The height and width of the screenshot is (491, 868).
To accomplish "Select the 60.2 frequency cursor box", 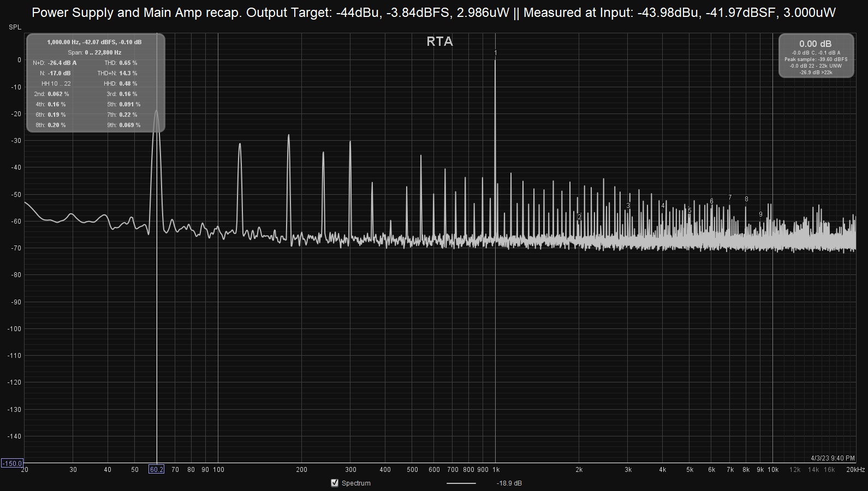I will click(x=157, y=469).
